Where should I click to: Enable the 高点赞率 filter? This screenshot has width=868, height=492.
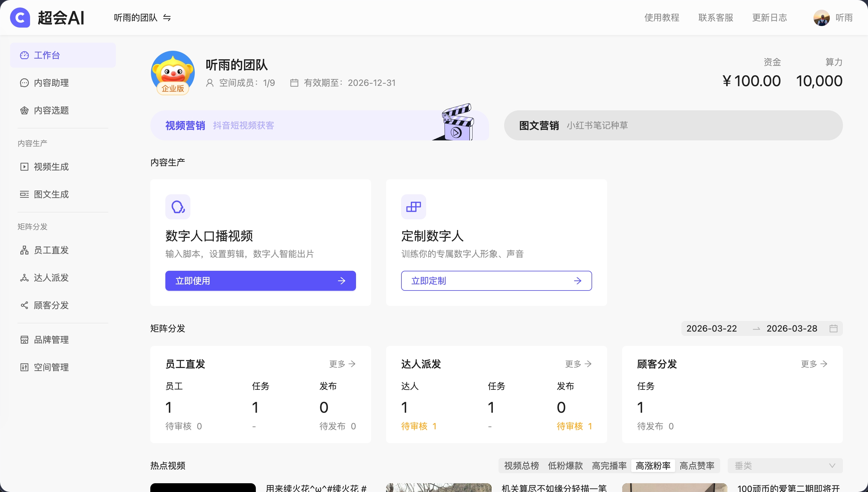696,466
